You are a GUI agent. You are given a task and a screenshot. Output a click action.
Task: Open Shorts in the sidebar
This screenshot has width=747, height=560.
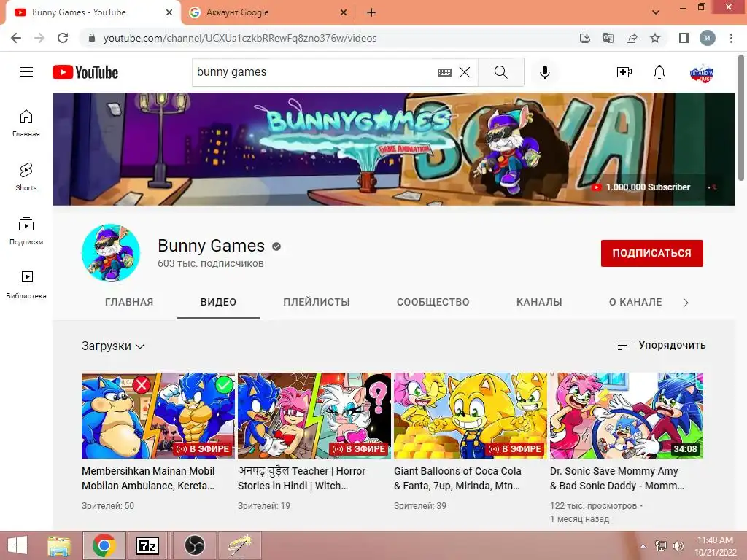pos(26,177)
